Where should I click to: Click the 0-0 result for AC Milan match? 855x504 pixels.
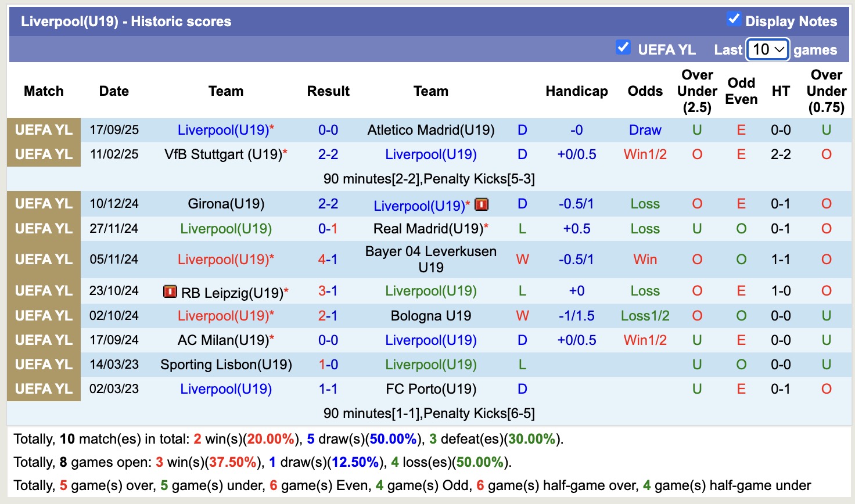click(x=328, y=340)
